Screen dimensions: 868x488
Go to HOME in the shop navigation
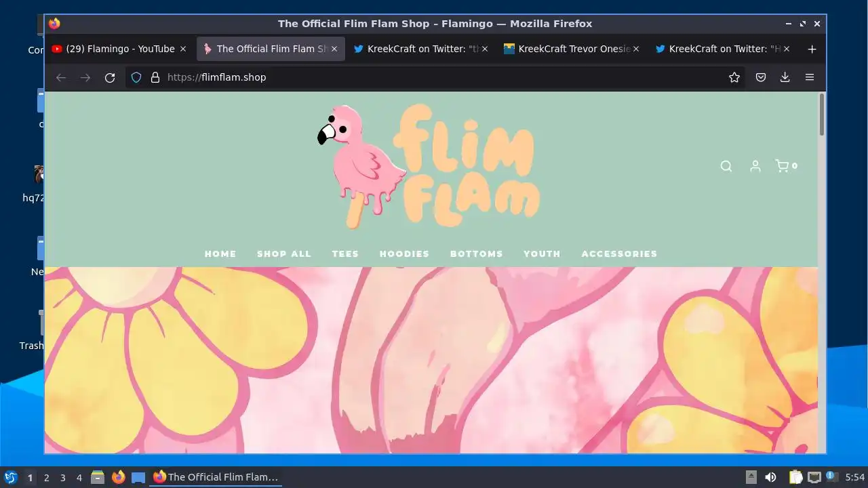pyautogui.click(x=220, y=253)
